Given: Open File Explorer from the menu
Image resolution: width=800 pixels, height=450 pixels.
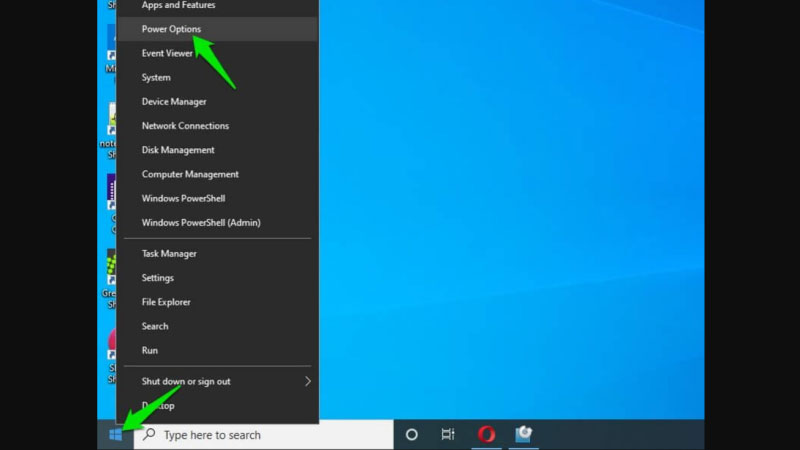Looking at the screenshot, I should pyautogui.click(x=166, y=302).
